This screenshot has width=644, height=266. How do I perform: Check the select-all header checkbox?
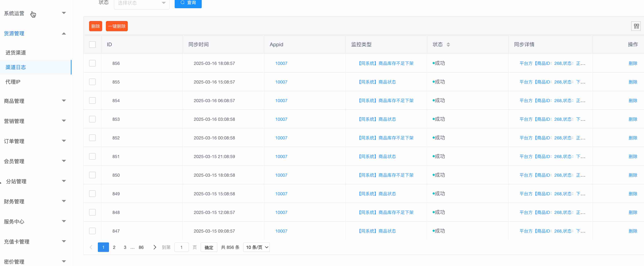pyautogui.click(x=92, y=45)
